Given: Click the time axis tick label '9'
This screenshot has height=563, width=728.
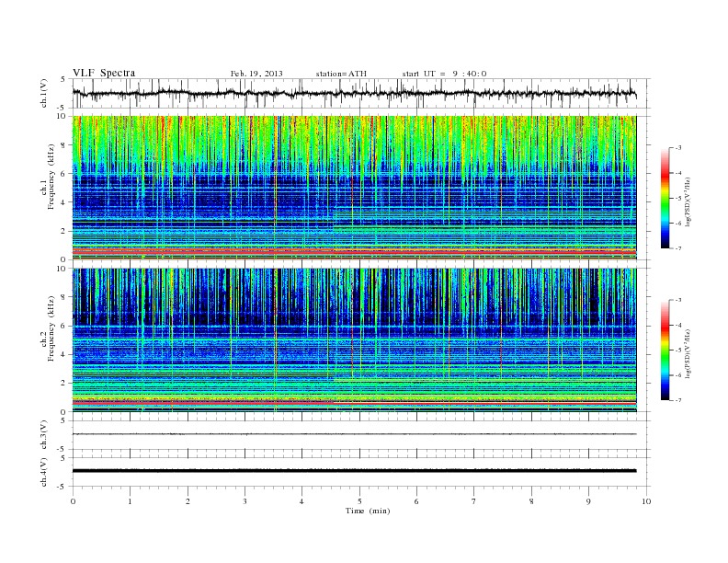Looking at the screenshot, I should pyautogui.click(x=588, y=501).
